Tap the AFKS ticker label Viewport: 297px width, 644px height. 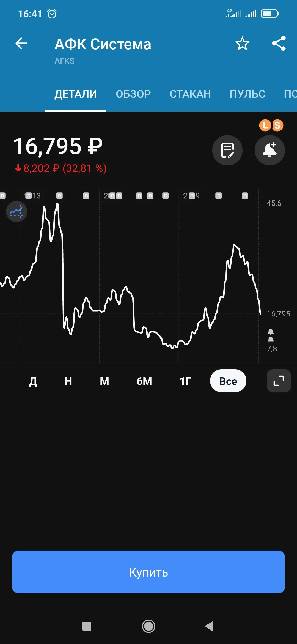(x=64, y=61)
